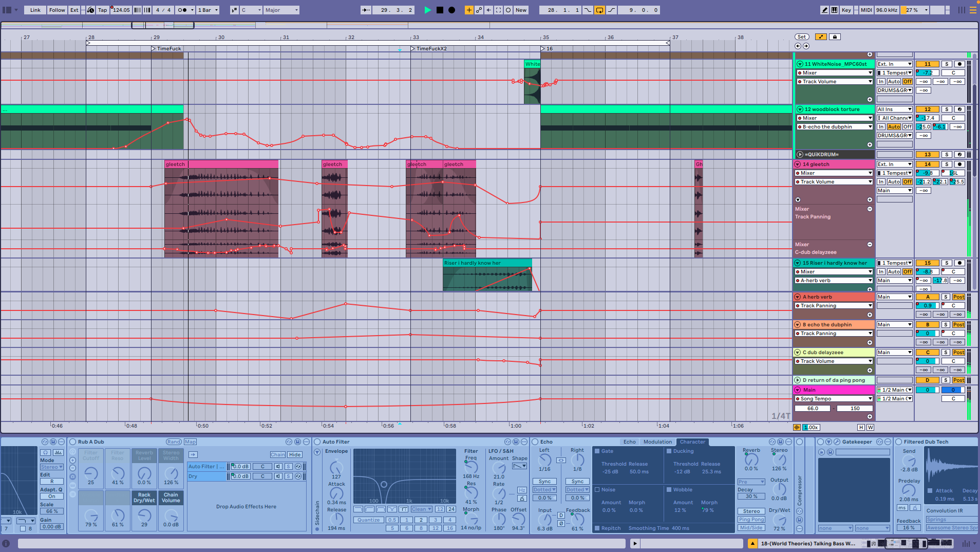The height and width of the screenshot is (552, 980).
Task: Click the Echo channel link icon
Action: (x=561, y=460)
